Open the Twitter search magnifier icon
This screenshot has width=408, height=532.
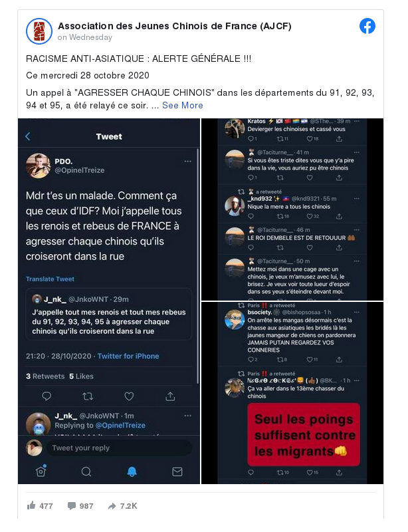(x=86, y=471)
